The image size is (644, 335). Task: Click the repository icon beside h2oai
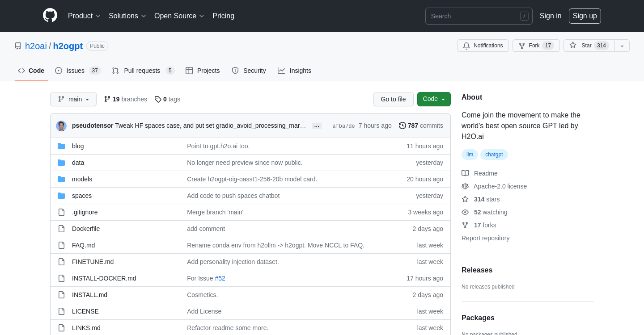coord(18,46)
